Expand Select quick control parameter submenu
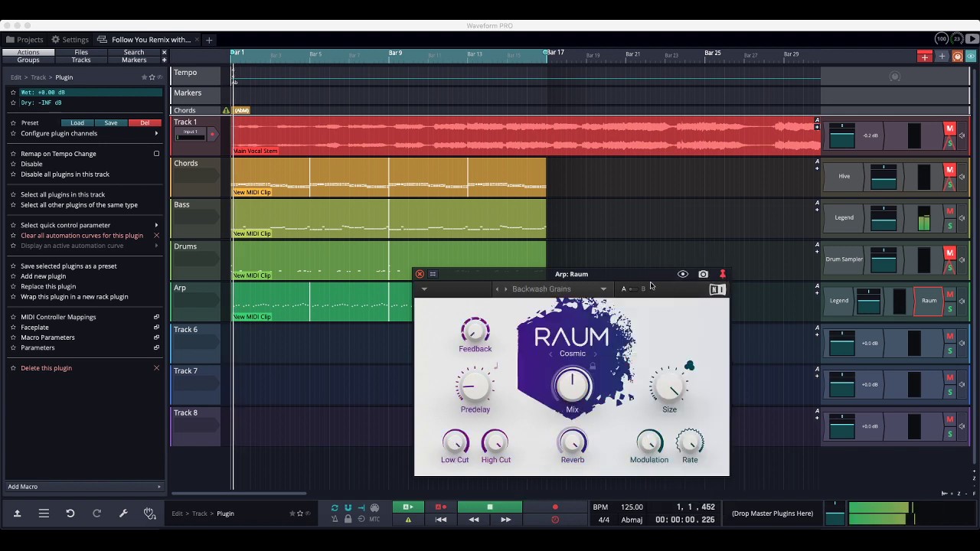The height and width of the screenshot is (551, 980). [156, 225]
